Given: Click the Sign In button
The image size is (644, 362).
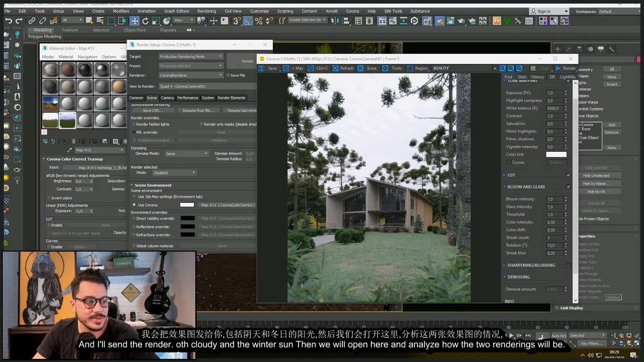Looking at the screenshot, I should (548, 11).
